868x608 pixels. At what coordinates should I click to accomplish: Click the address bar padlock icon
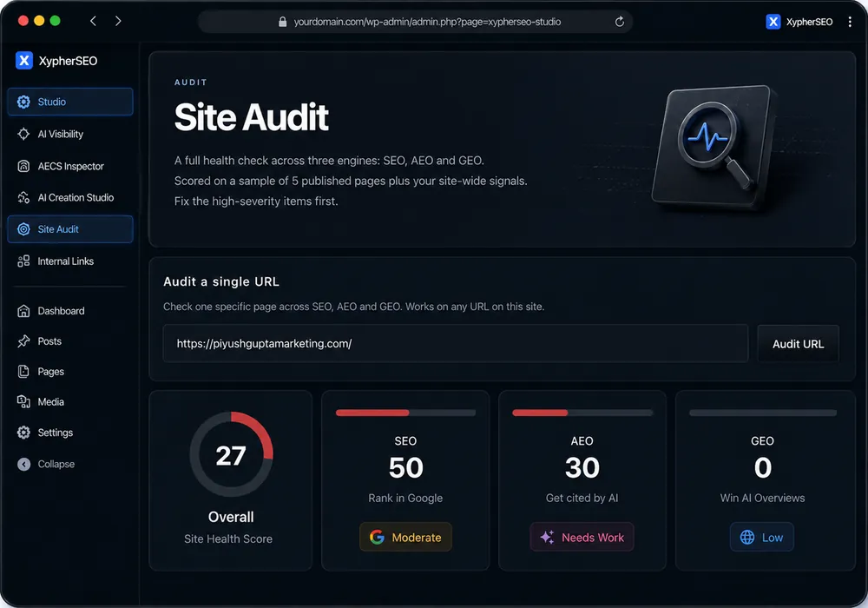pos(282,22)
